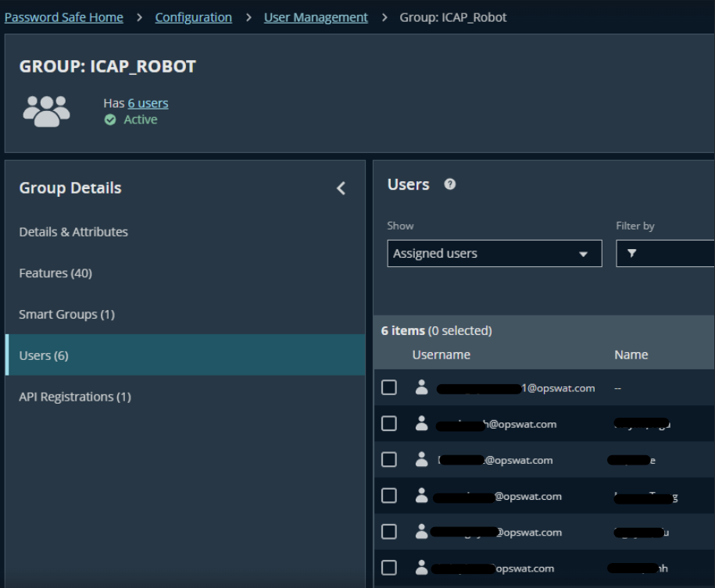Click the user icon in fourth row
Image resolution: width=715 pixels, height=588 pixels.
point(422,496)
